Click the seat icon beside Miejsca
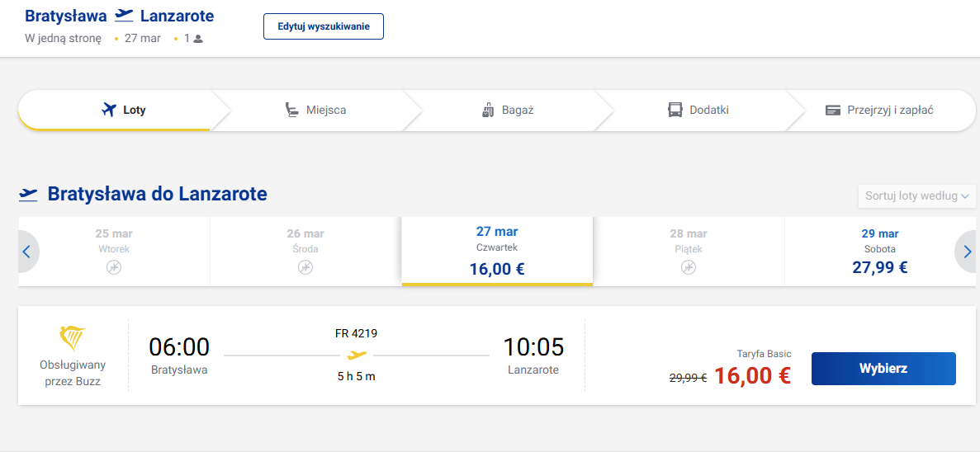This screenshot has width=980, height=452. pos(291,111)
